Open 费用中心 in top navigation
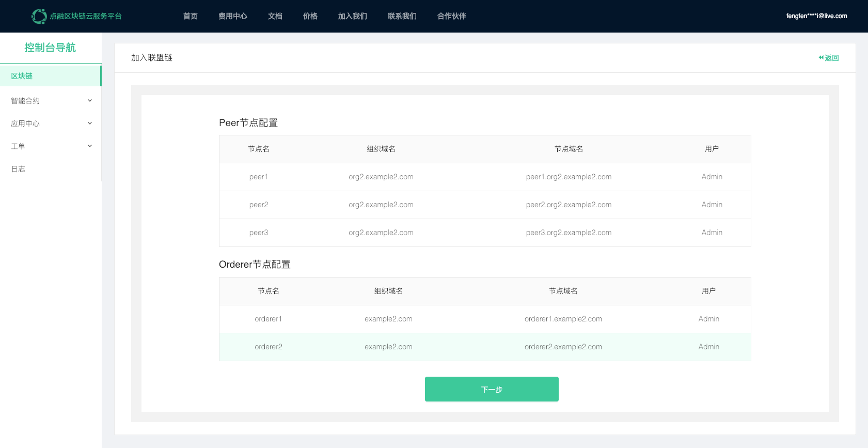868x448 pixels. (x=233, y=16)
